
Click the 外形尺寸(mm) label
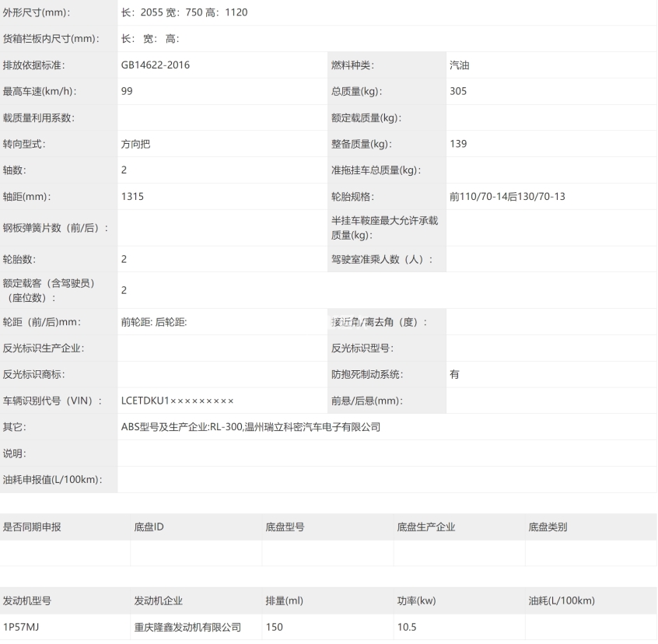(x=37, y=12)
